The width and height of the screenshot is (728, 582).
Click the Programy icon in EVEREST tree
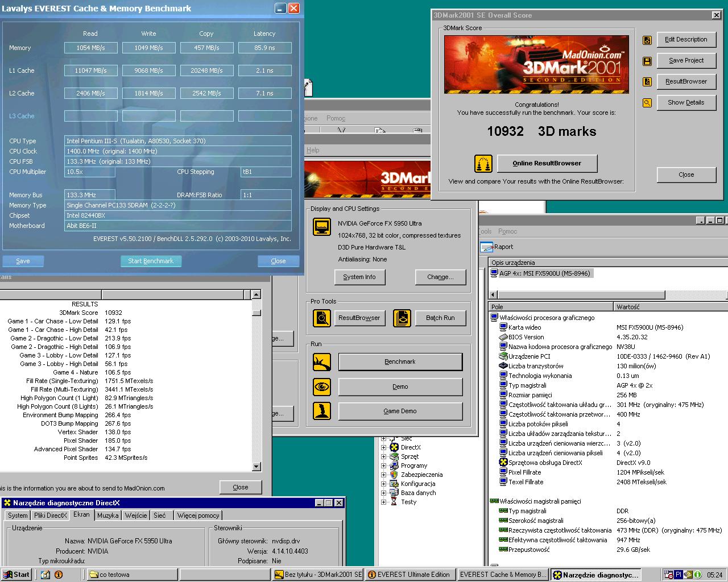coord(394,465)
